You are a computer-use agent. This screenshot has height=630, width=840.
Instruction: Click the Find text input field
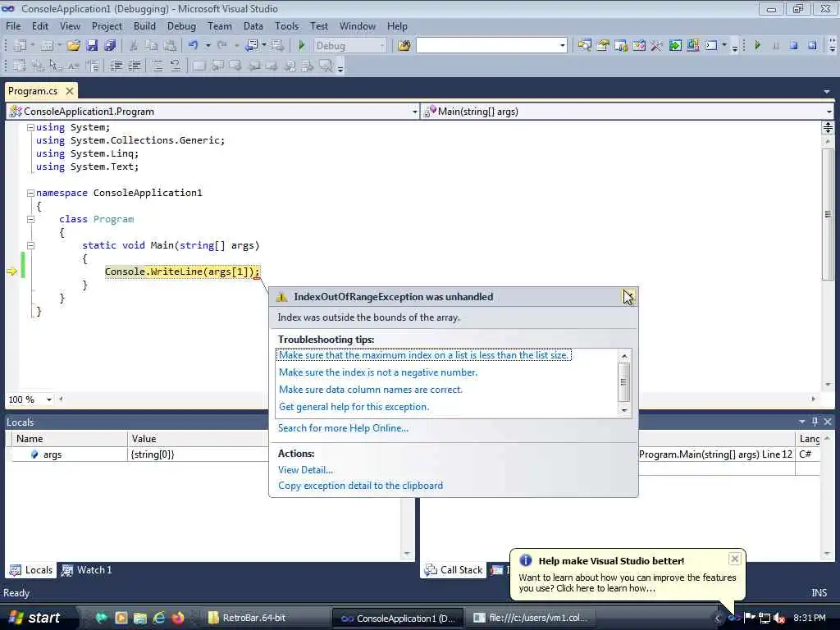(487, 46)
